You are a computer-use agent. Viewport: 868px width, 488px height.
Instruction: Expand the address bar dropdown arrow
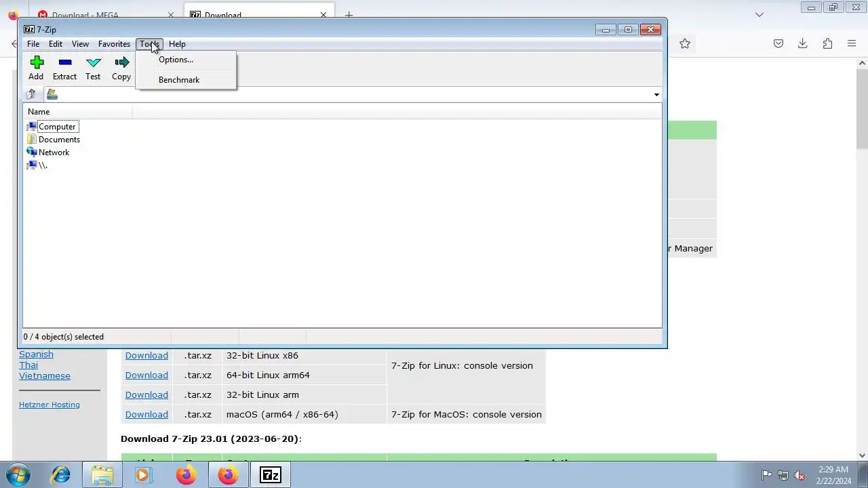(656, 95)
